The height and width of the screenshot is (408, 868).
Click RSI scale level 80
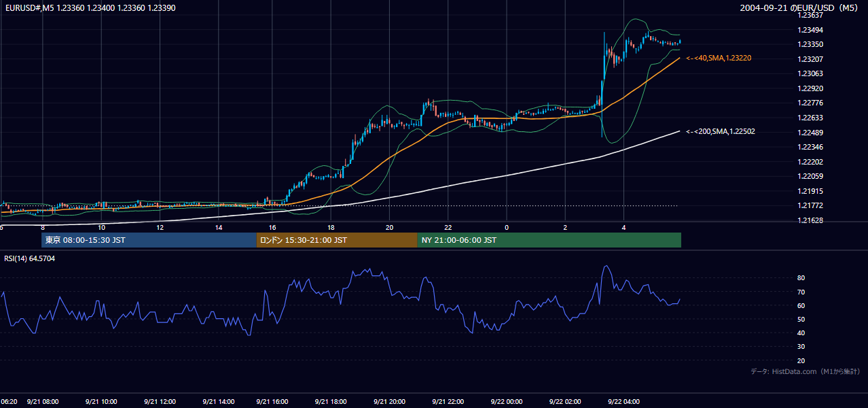(x=801, y=278)
